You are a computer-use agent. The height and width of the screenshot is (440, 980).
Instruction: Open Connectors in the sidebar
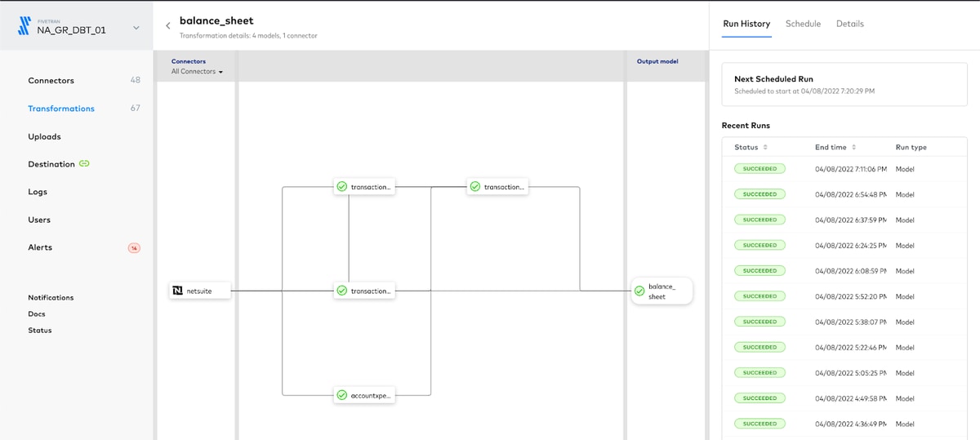51,81
